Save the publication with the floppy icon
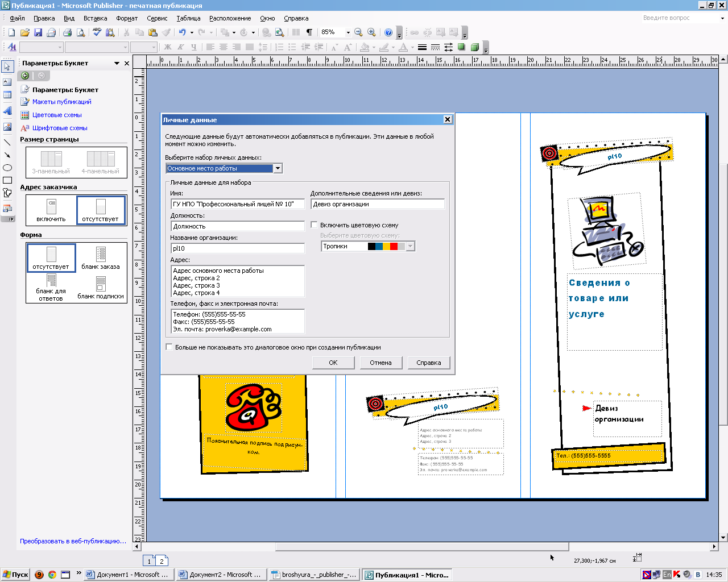Viewport: 728px width, 582px height. click(38, 32)
